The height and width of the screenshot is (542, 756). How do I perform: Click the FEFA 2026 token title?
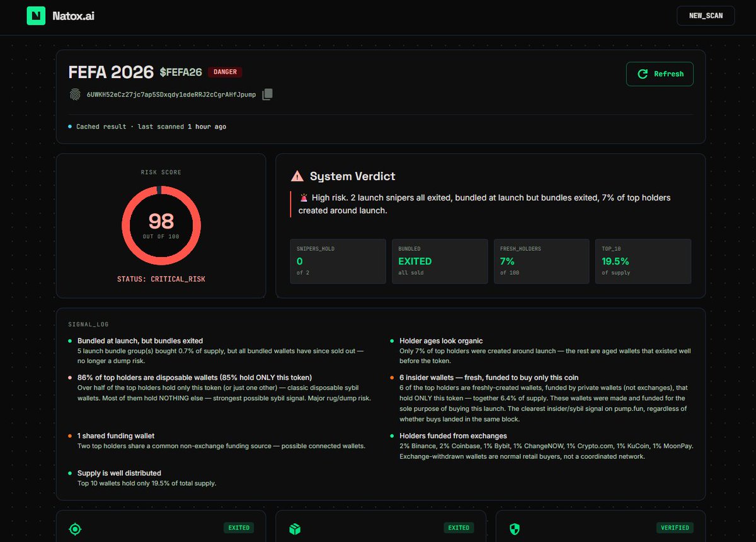[111, 72]
